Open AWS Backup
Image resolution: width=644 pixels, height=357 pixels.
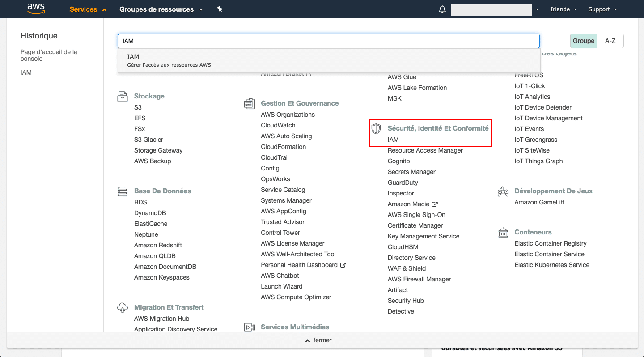pos(153,161)
